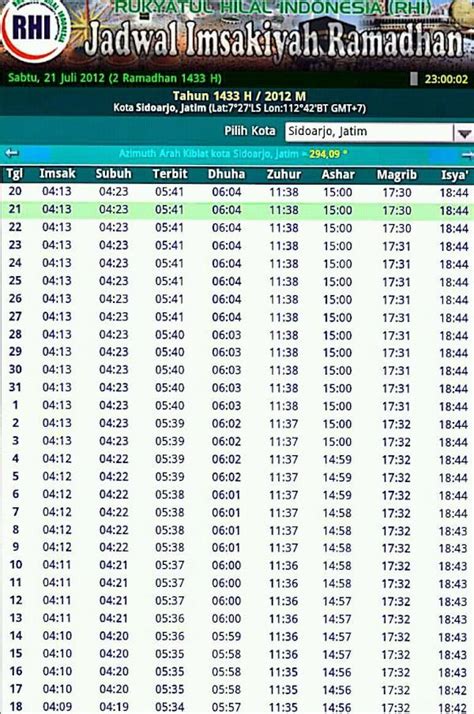Image resolution: width=474 pixels, height=714 pixels.
Task: Select date 30 in the Tgl column
Action: point(15,369)
